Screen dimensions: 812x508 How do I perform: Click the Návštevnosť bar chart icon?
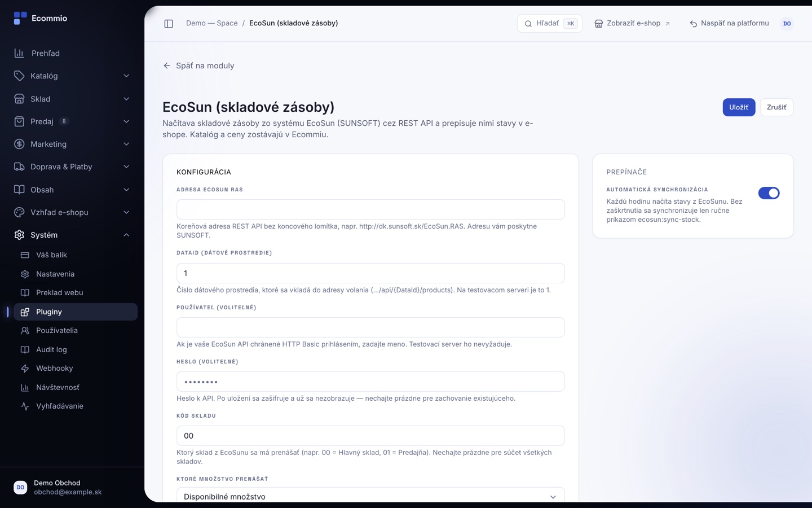25,388
